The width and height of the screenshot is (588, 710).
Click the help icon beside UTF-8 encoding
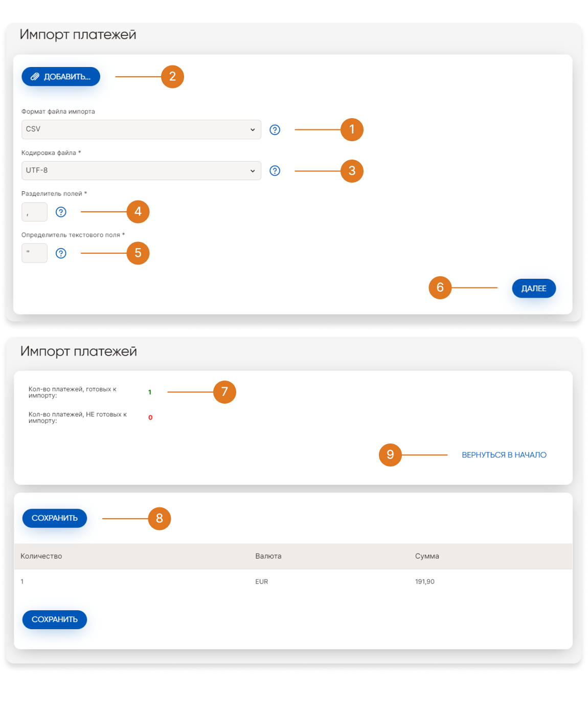click(275, 171)
